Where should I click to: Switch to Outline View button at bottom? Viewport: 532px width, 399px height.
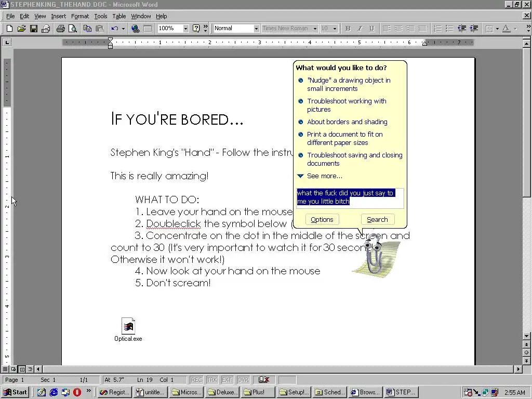pos(30,369)
